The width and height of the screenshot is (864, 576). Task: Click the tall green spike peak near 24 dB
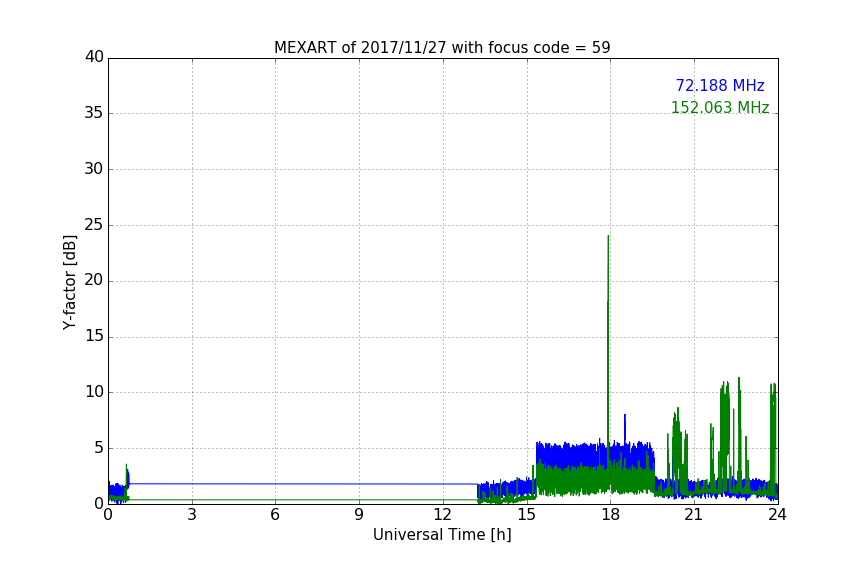(x=608, y=238)
